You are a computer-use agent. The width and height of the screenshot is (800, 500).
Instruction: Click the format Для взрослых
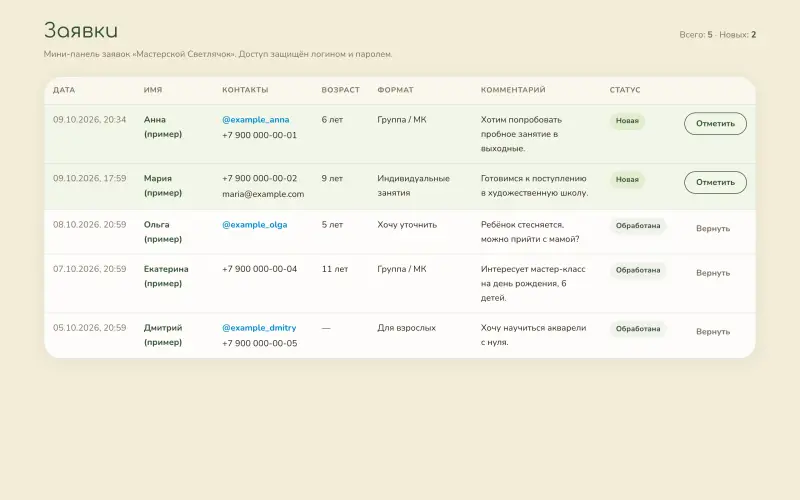406,328
